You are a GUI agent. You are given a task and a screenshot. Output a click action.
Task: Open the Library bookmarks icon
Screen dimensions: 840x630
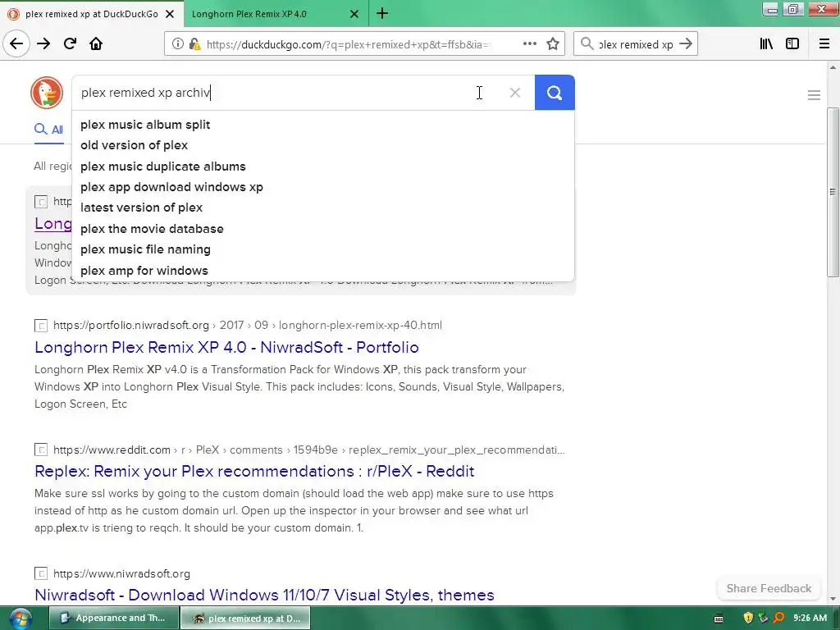pos(766,44)
